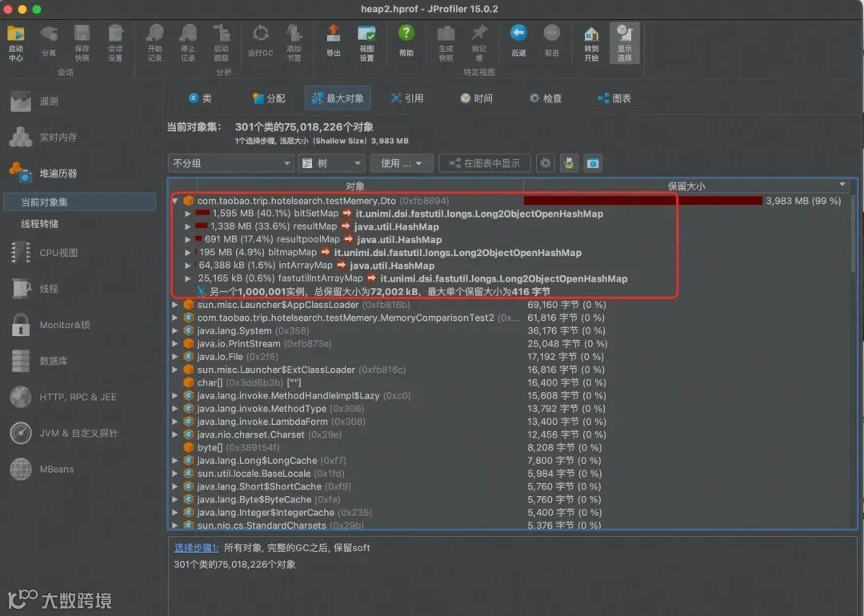Sort by the 保留大小 column header
This screenshot has width=864, height=616.
[686, 186]
